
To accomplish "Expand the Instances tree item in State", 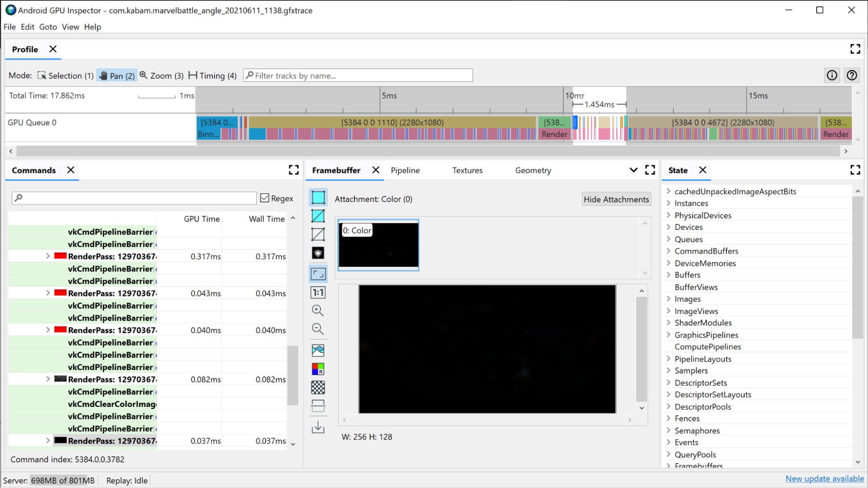I will click(669, 203).
